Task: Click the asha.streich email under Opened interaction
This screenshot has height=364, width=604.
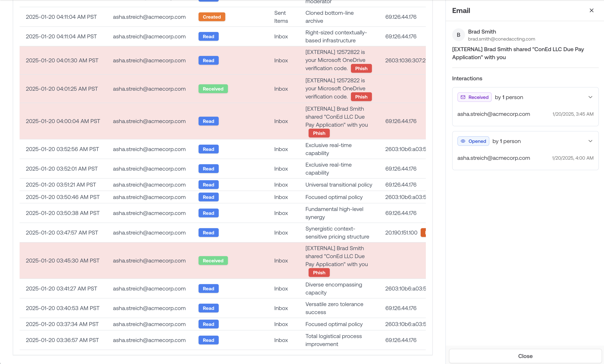Action: [493, 158]
